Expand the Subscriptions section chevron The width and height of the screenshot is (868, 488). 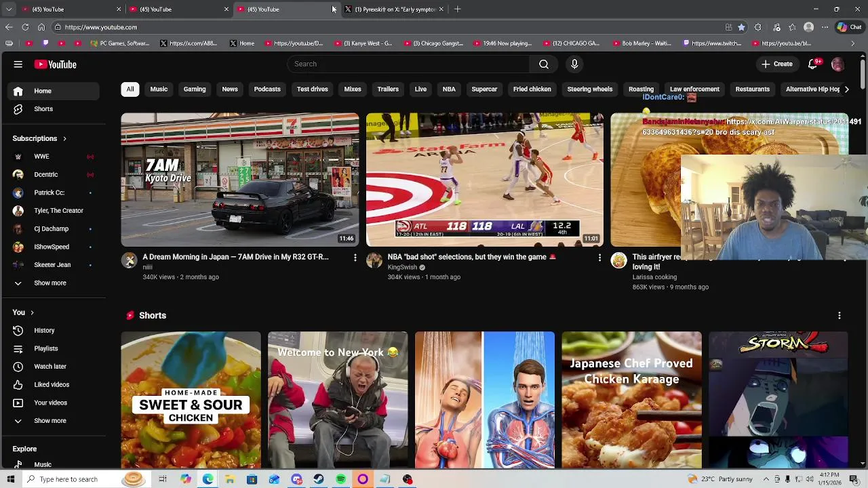tap(64, 138)
